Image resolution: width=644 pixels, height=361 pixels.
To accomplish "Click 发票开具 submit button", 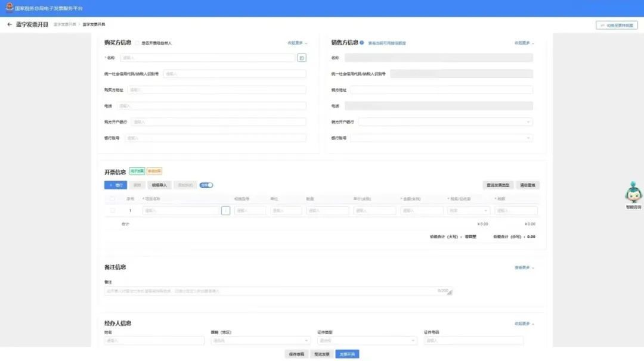I will point(347,354).
